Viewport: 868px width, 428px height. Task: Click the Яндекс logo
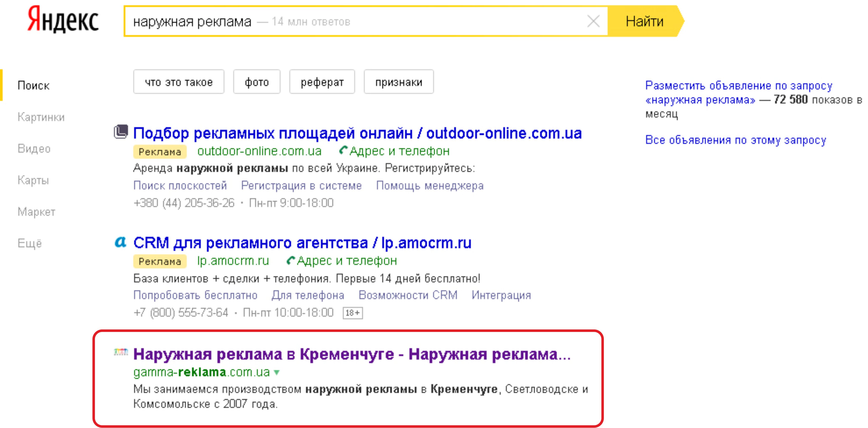point(63,20)
